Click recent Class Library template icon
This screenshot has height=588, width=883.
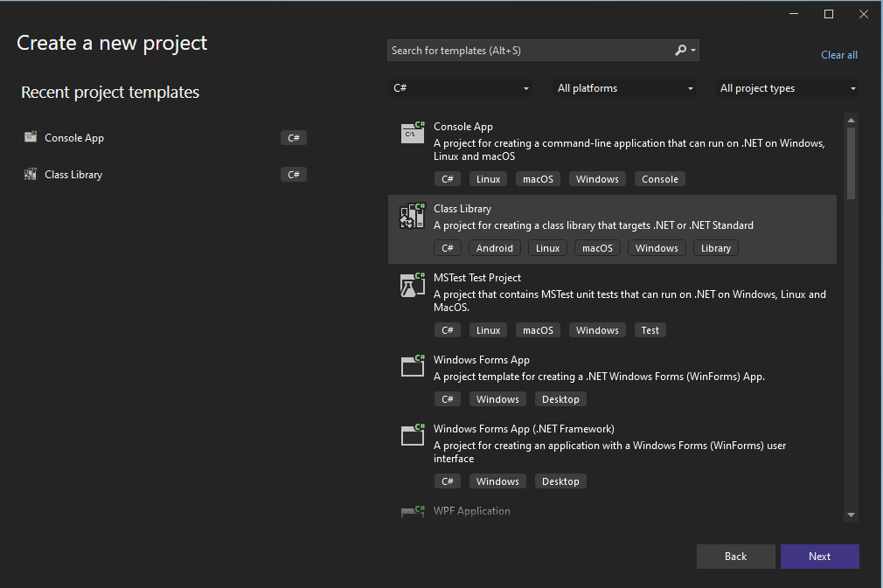pyautogui.click(x=31, y=175)
